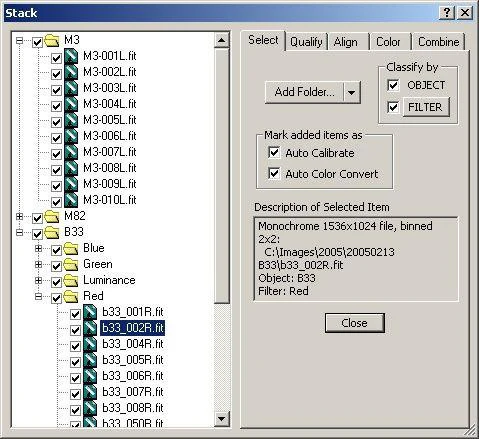The image size is (479, 439).
Task: Uncheck the M3-010L.fit file checkbox
Action: pos(56,201)
